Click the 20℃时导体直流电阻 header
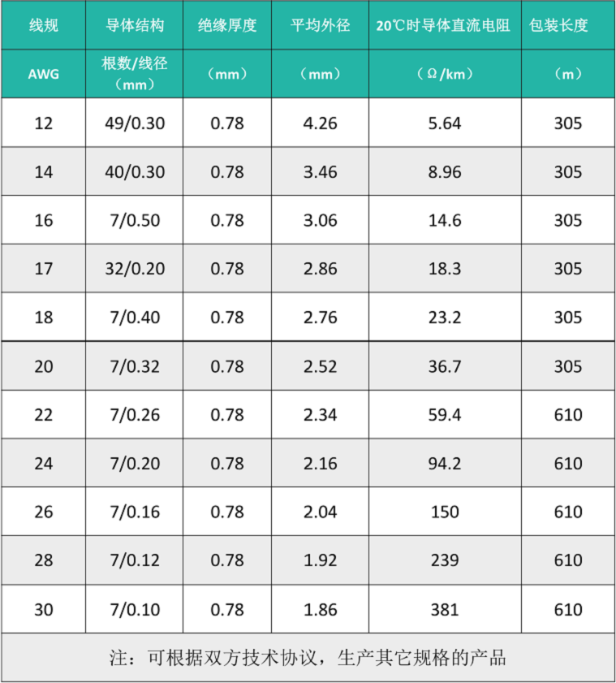Viewport: 616px width, 683px height. click(443, 25)
